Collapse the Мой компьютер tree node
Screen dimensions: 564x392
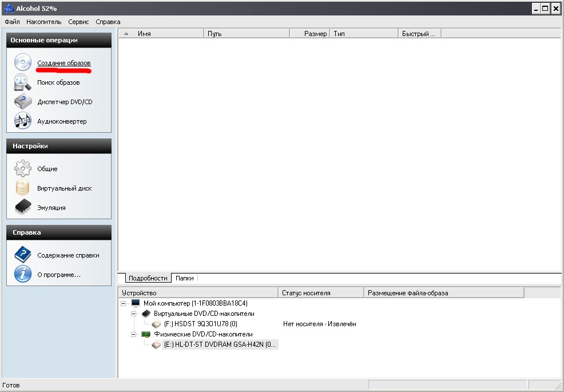click(x=124, y=303)
